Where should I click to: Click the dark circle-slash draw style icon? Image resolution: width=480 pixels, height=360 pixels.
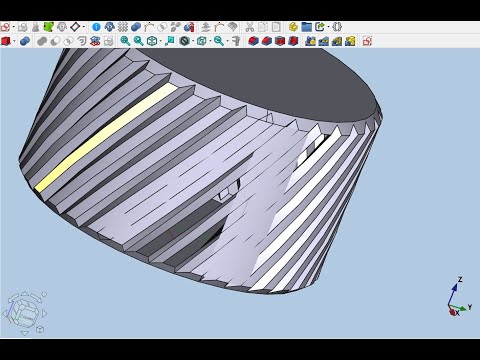coord(184,41)
